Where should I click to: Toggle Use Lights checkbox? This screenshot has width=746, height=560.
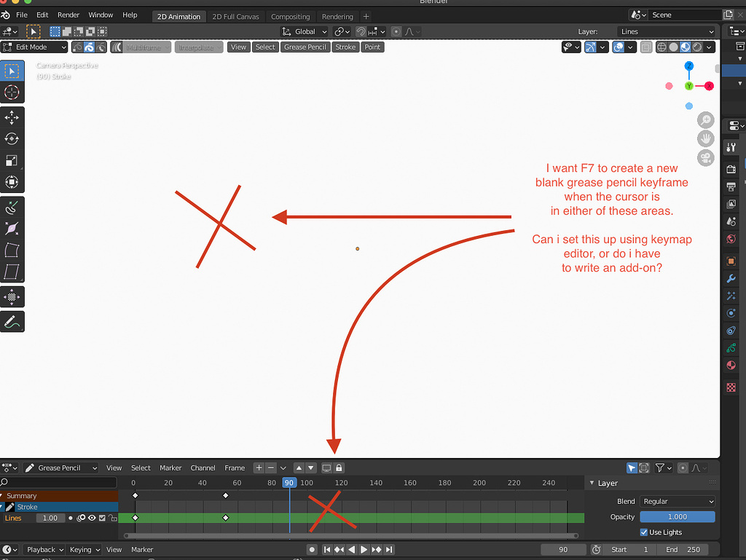[x=644, y=532]
